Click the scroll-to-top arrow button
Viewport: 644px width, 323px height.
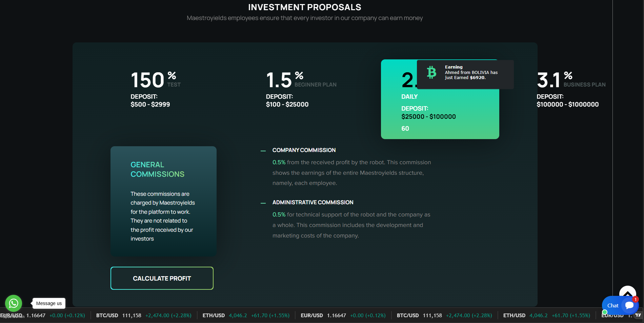pyautogui.click(x=627, y=292)
